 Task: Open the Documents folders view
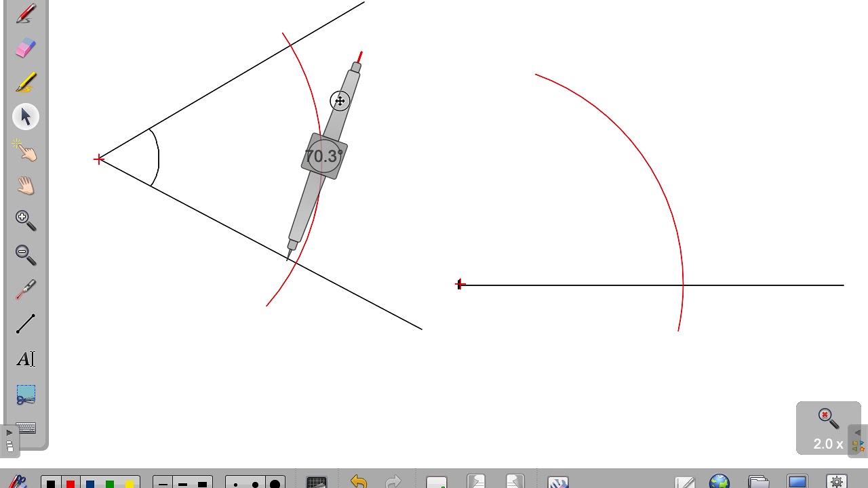click(x=758, y=482)
